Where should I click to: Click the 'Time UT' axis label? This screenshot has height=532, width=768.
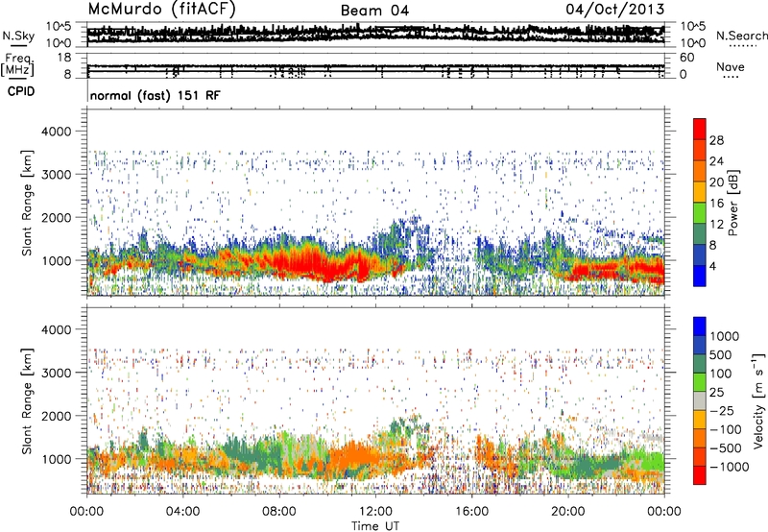tap(375, 526)
